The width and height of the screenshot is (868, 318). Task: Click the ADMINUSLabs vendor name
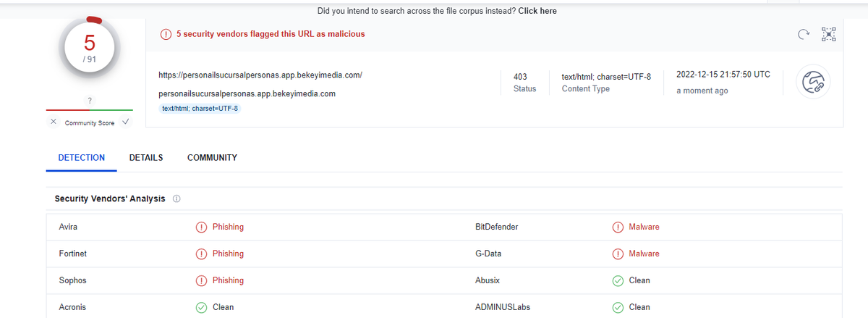pyautogui.click(x=503, y=307)
